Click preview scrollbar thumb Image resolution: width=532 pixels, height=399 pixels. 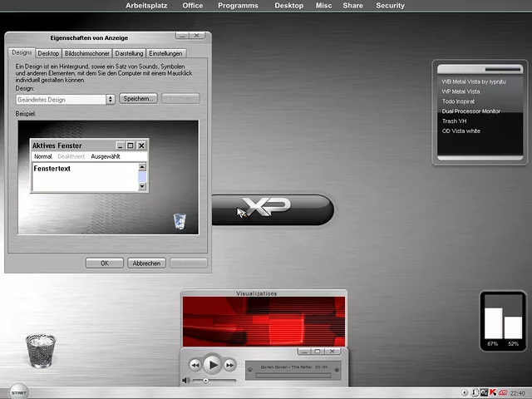coord(142,177)
